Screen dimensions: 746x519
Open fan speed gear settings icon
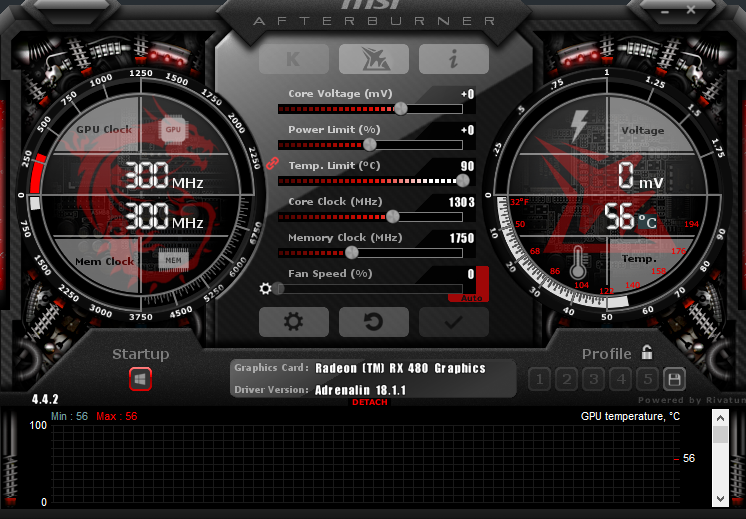point(265,288)
